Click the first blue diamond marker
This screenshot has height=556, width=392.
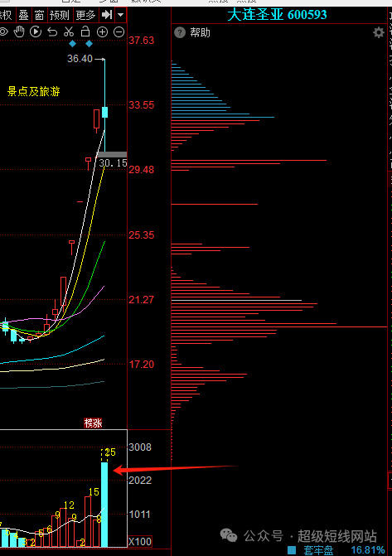(72, 44)
